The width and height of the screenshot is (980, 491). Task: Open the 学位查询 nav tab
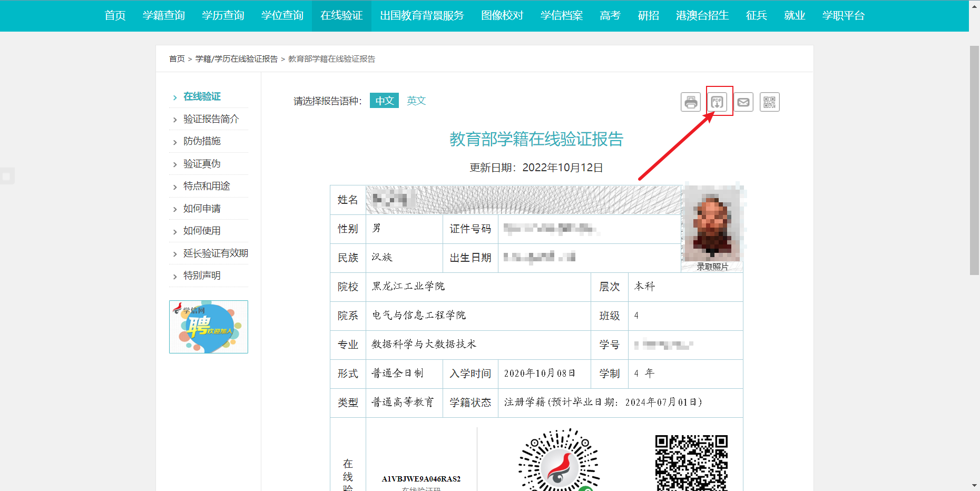point(282,16)
